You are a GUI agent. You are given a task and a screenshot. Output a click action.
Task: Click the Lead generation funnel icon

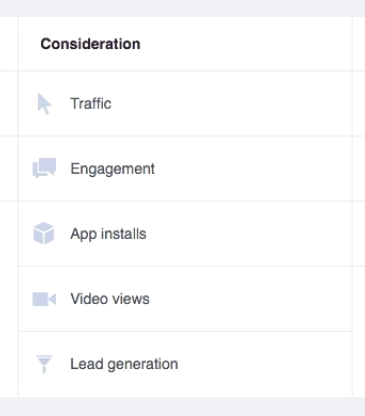[44, 364]
